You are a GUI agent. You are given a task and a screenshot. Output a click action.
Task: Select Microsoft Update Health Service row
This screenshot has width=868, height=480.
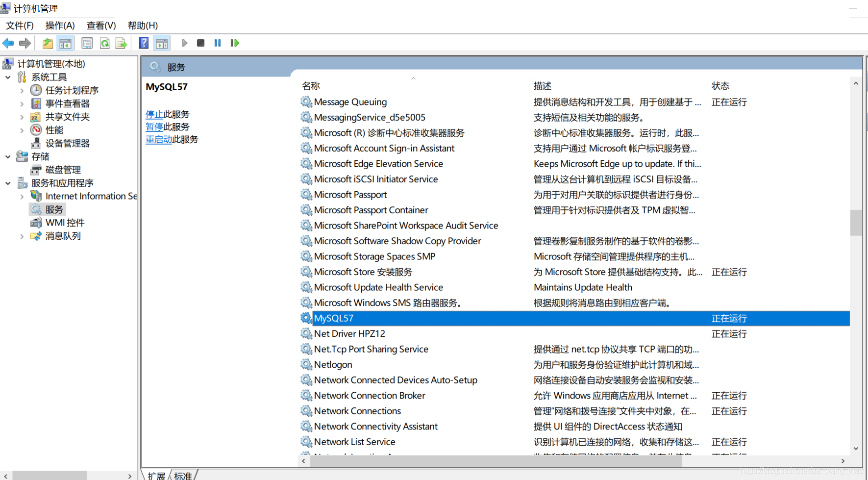pos(574,287)
